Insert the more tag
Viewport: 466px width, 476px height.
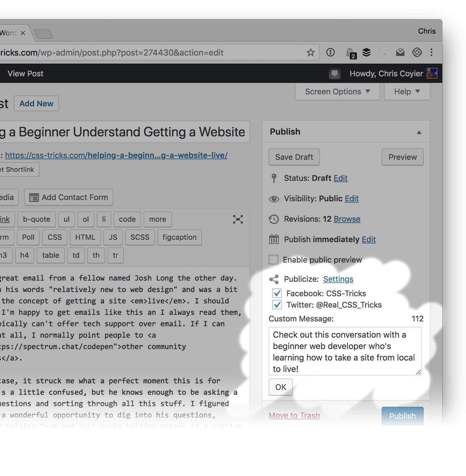tap(157, 219)
